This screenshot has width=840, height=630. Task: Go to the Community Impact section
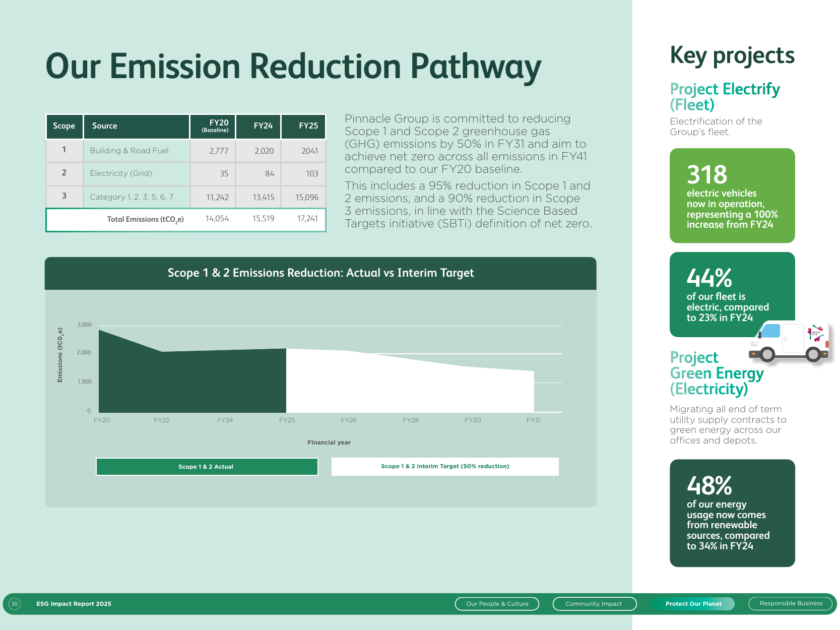pos(595,604)
